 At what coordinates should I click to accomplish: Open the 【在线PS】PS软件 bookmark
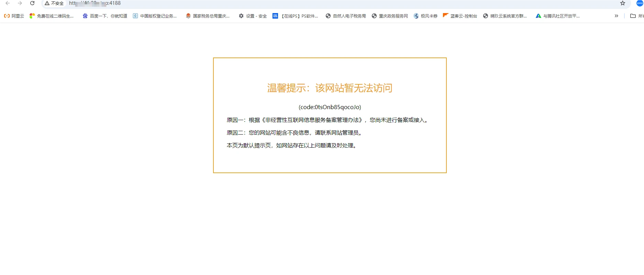[296, 16]
